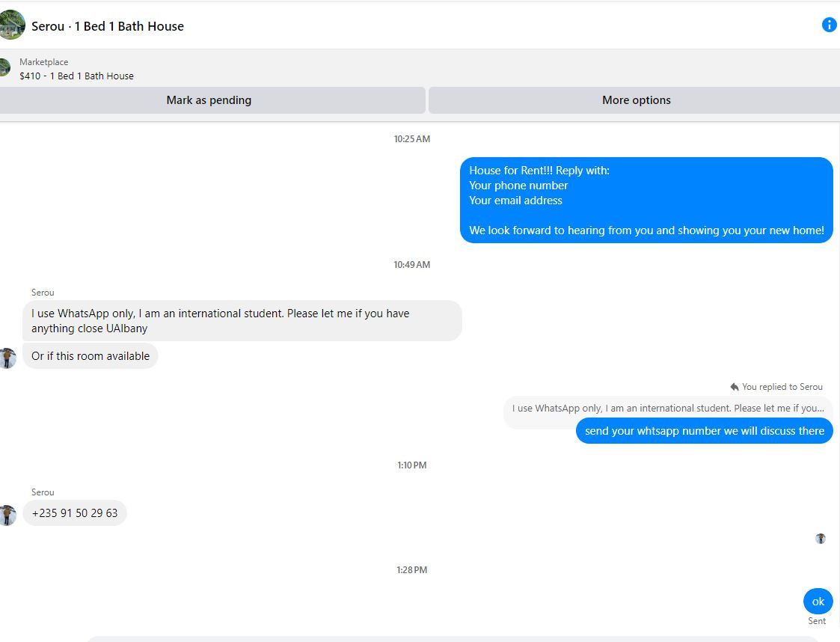Click the 'I use WhatsApp only' message bubble
The image size is (840, 642).
click(x=242, y=321)
